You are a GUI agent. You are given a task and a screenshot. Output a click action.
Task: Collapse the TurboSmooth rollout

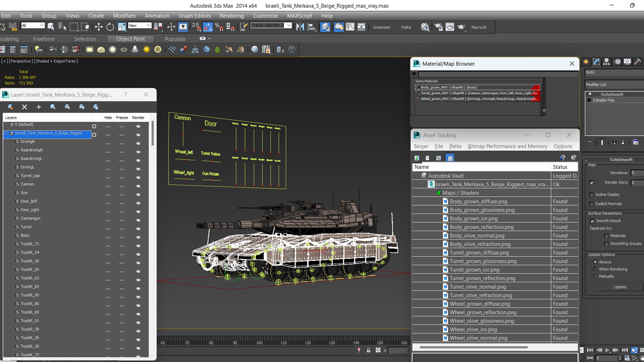[x=586, y=160]
